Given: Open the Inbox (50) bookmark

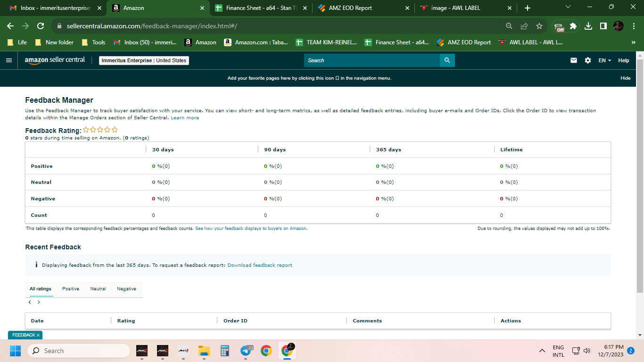Looking at the screenshot, I should pos(145,42).
